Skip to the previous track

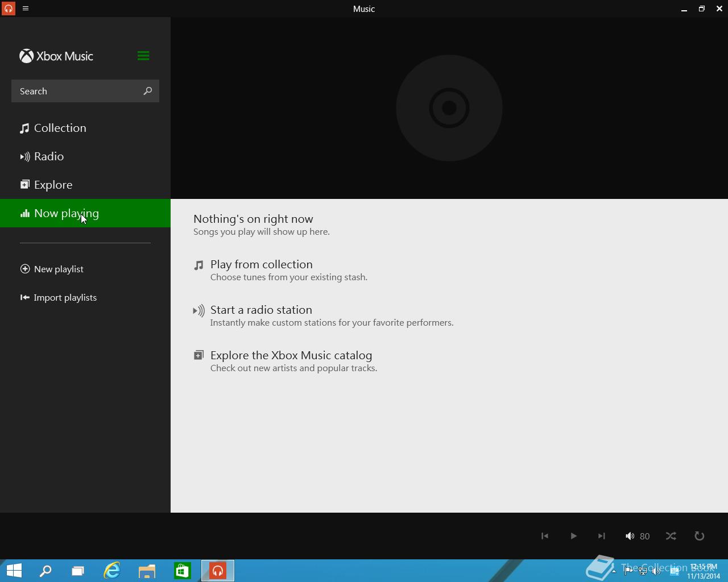click(x=545, y=536)
